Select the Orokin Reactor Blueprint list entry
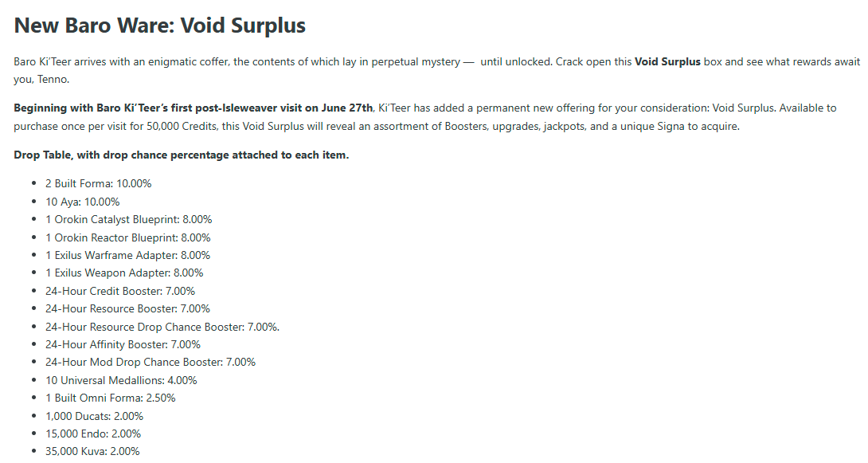Viewport: 868px width, 463px height. pos(128,237)
